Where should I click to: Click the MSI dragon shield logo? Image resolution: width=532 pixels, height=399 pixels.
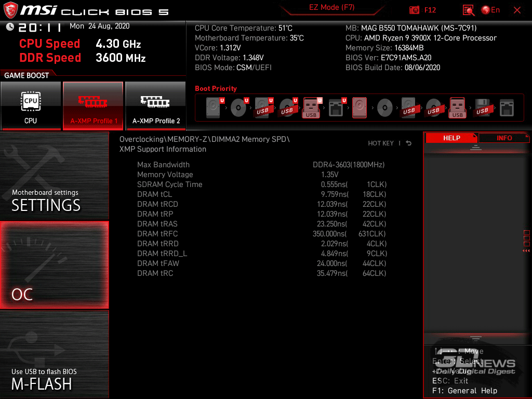pyautogui.click(x=10, y=10)
